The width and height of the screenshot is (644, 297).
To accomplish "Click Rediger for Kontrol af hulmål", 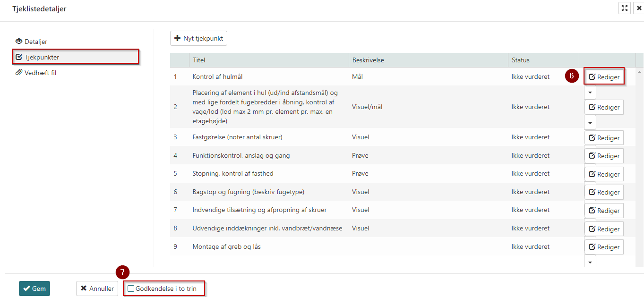I will [604, 77].
